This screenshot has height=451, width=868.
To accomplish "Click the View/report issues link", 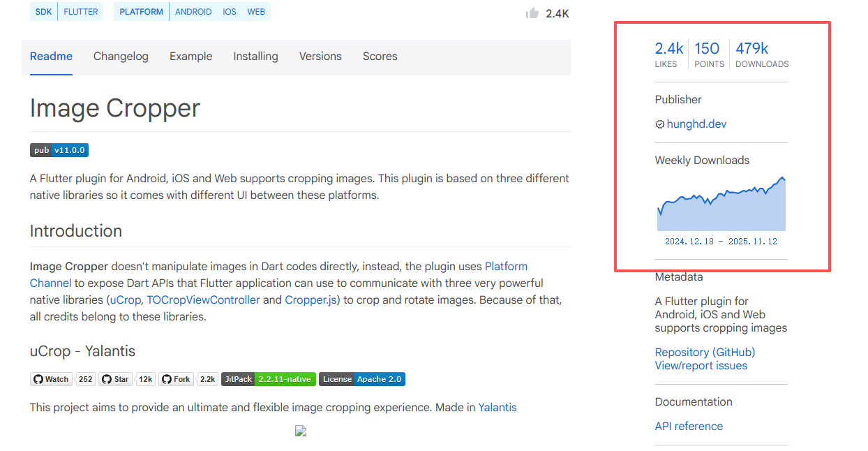I will (x=701, y=366).
